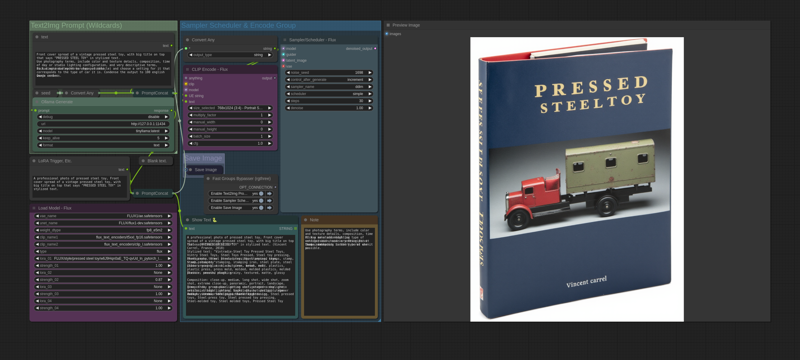Click the LoRA Trigger text area

click(x=80, y=187)
